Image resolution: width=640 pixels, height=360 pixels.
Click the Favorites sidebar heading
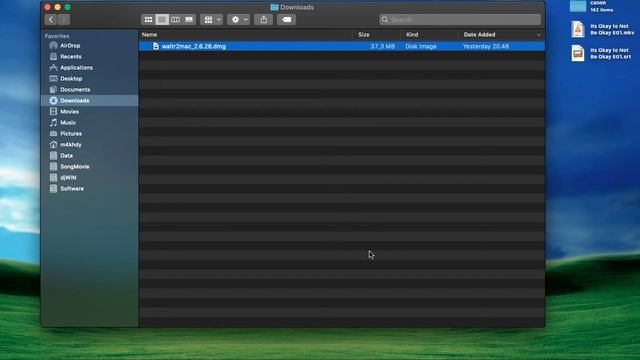click(57, 36)
